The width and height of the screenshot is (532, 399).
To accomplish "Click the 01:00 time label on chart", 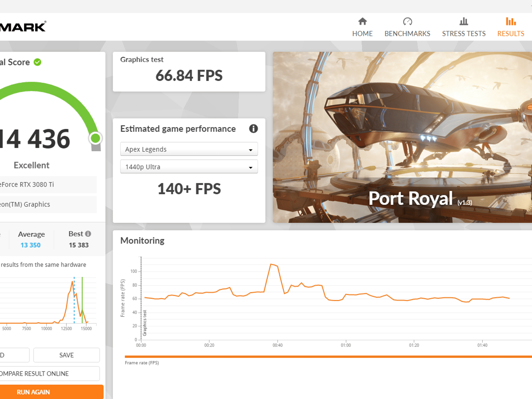I will point(346,345).
